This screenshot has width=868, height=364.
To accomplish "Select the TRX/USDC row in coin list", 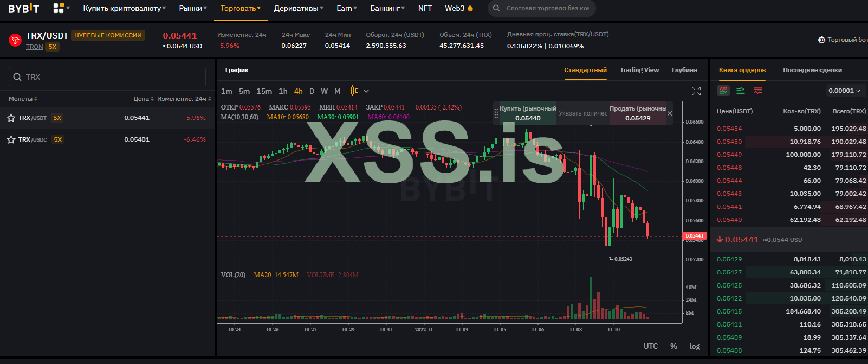I will pos(107,139).
